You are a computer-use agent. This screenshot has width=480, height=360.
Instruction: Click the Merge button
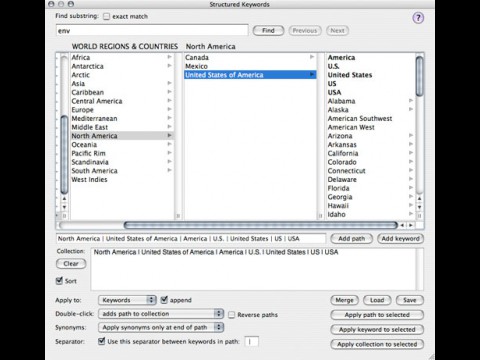click(x=344, y=300)
